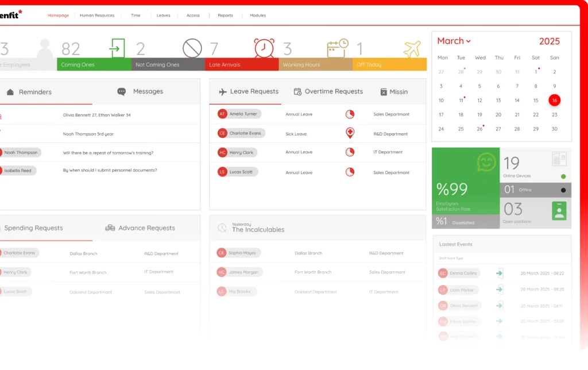Select the highlighted date 16 in calendar
588x370 pixels.
pyautogui.click(x=554, y=100)
